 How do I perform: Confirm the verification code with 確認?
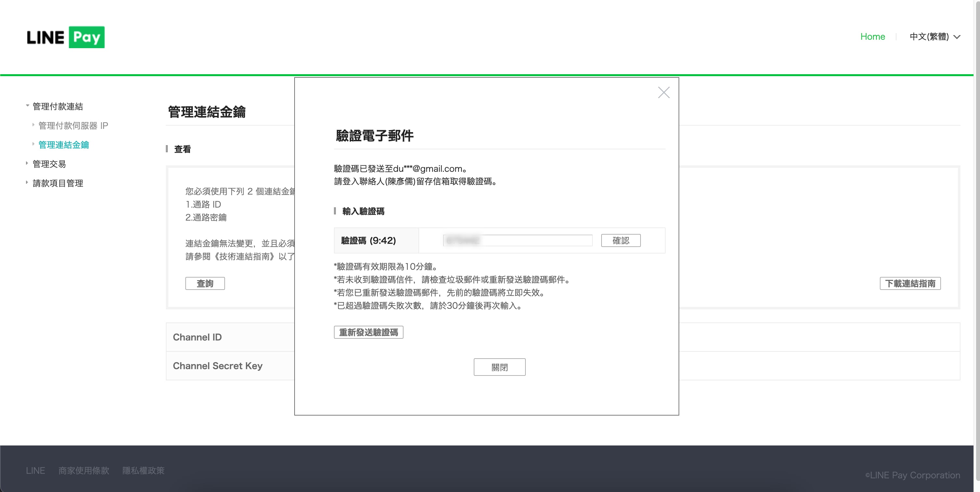click(x=620, y=240)
